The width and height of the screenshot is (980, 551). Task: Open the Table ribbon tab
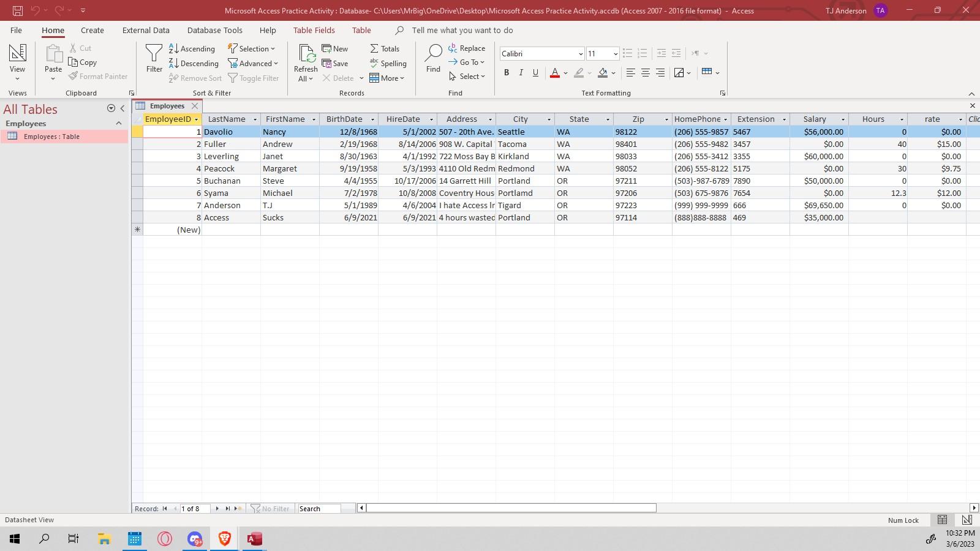[x=361, y=30]
